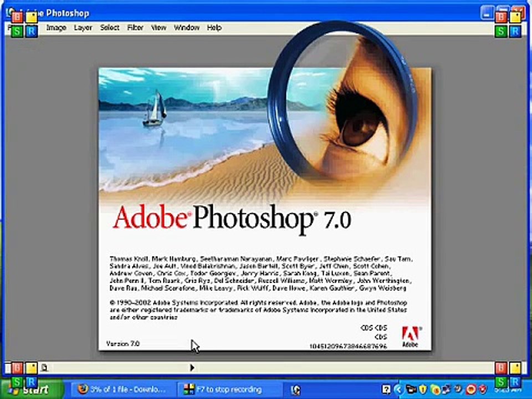Open the Windows Start menu
532x399 pixels.
[x=33, y=390]
